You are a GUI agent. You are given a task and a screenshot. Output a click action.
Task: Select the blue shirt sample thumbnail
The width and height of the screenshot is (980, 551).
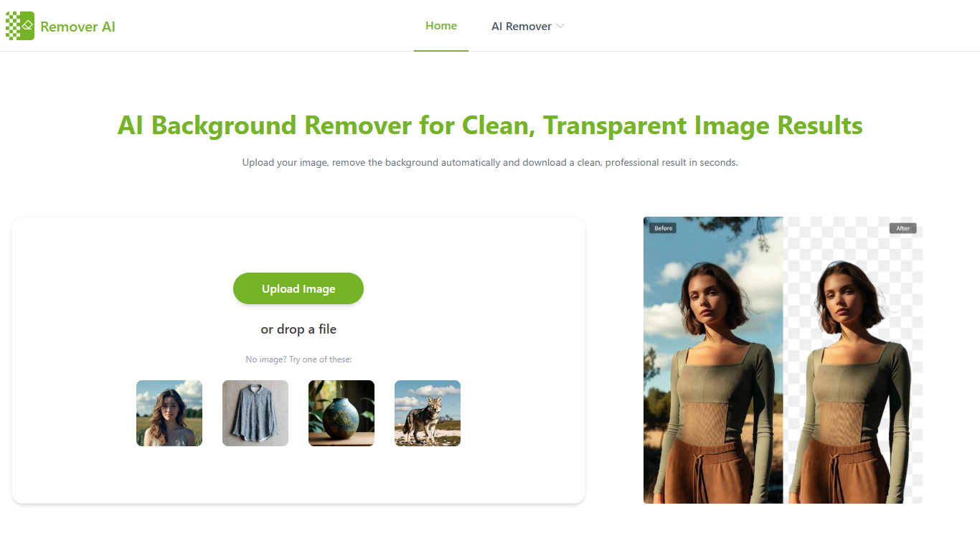(255, 413)
